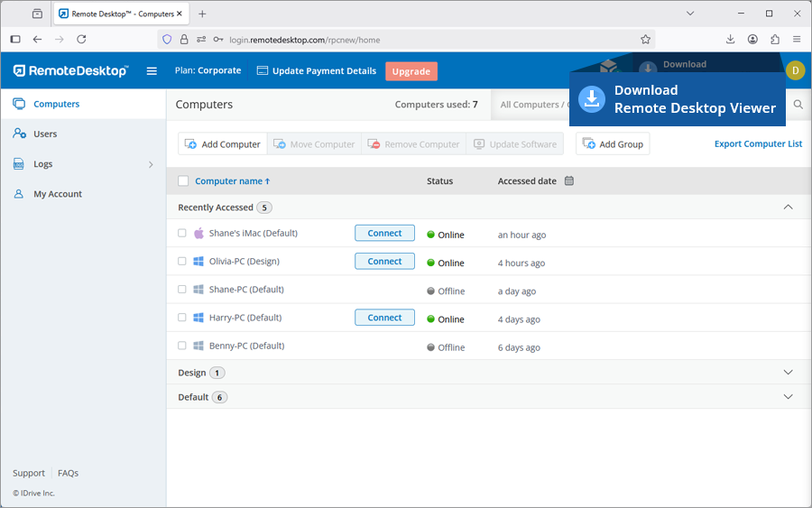Toggle the select-all checkbox in the header
Image resolution: width=812 pixels, height=508 pixels.
click(x=183, y=181)
